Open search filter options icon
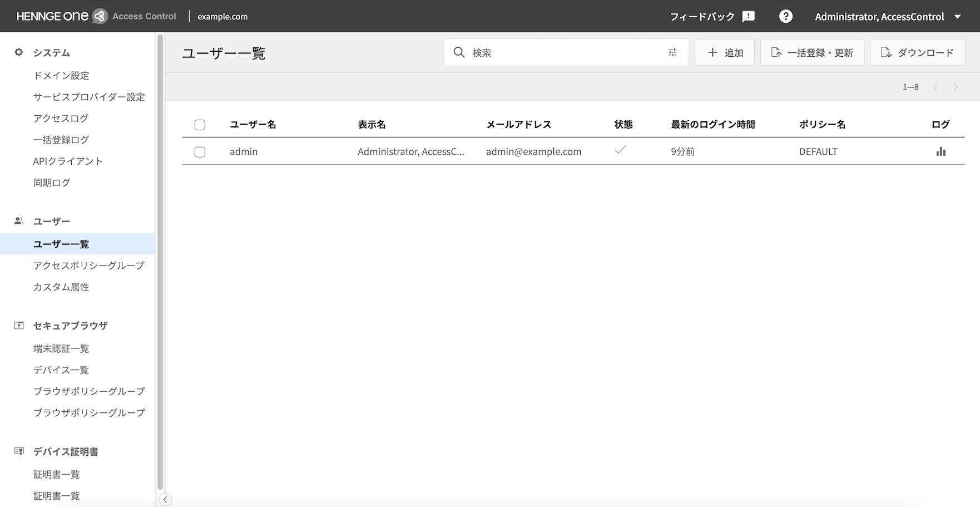The image size is (980, 507). pos(672,52)
